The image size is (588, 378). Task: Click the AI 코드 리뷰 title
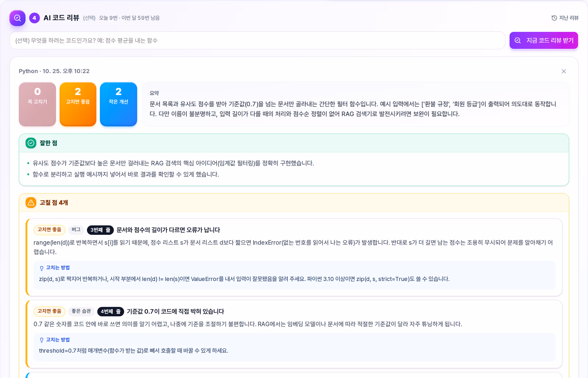coord(61,18)
